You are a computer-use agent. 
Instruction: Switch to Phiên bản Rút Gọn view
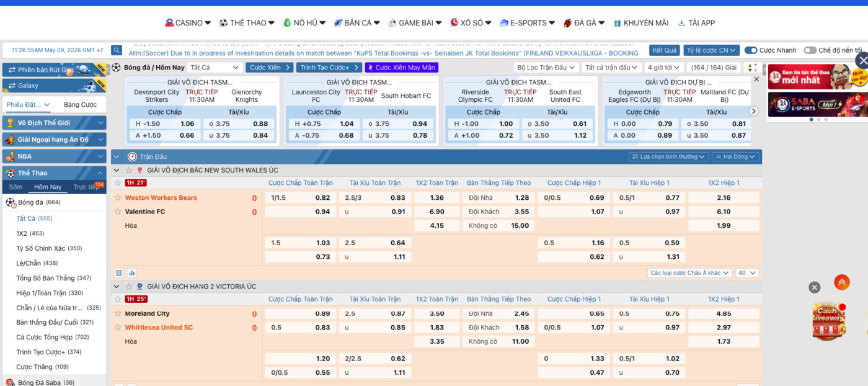pos(54,70)
